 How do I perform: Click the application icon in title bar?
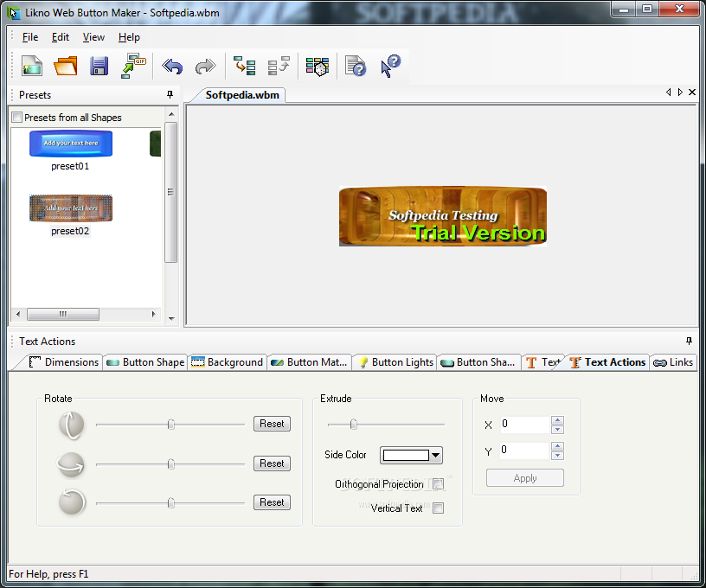click(x=14, y=13)
